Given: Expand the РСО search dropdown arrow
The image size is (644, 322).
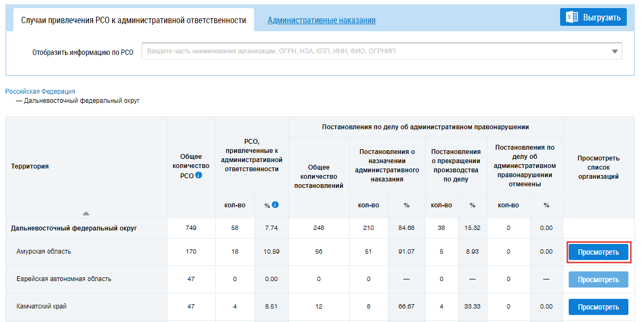Looking at the screenshot, I should click(x=614, y=52).
